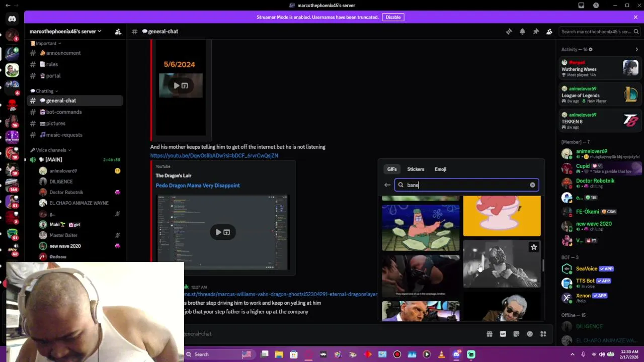Open the youtu.be link in chat
This screenshot has width=644, height=362.
(x=214, y=156)
